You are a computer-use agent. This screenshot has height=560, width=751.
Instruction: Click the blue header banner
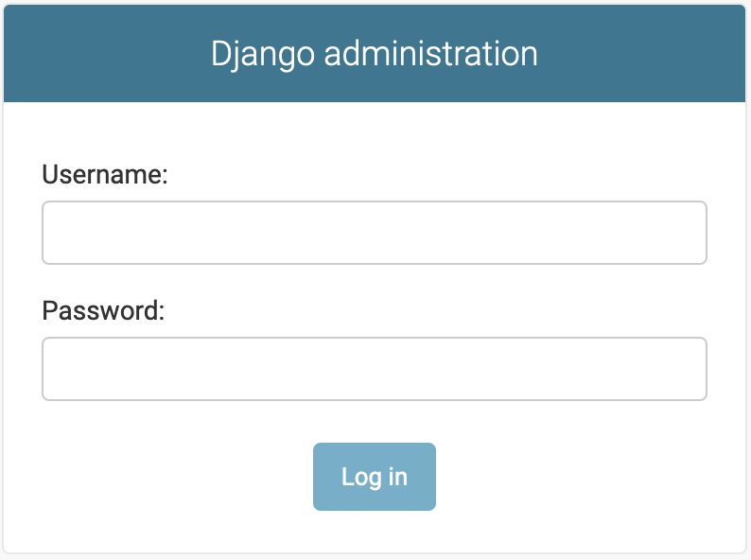point(374,54)
